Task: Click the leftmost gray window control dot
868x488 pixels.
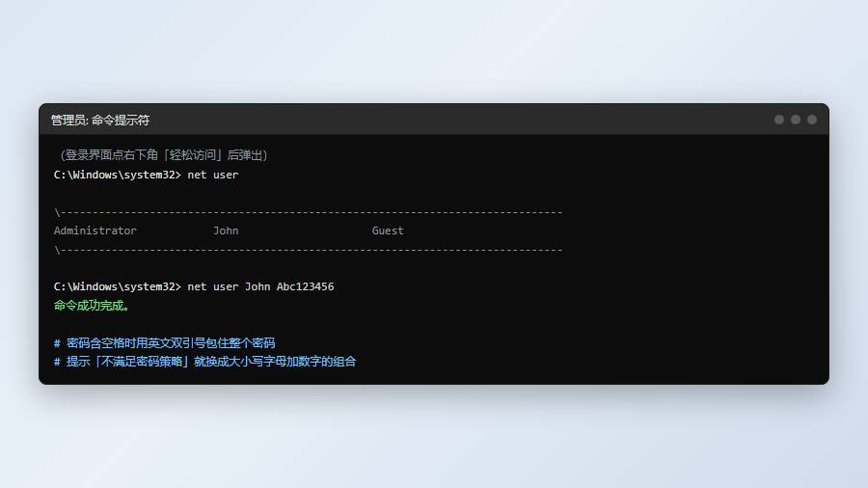Action: [779, 120]
